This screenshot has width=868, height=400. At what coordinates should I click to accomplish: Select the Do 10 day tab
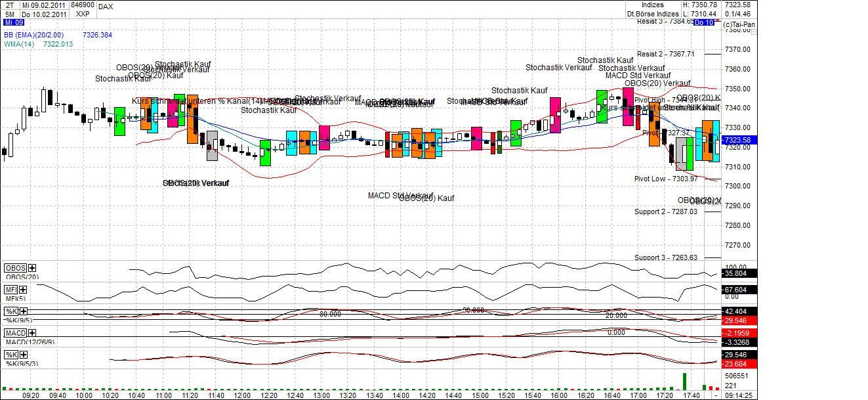click(703, 22)
